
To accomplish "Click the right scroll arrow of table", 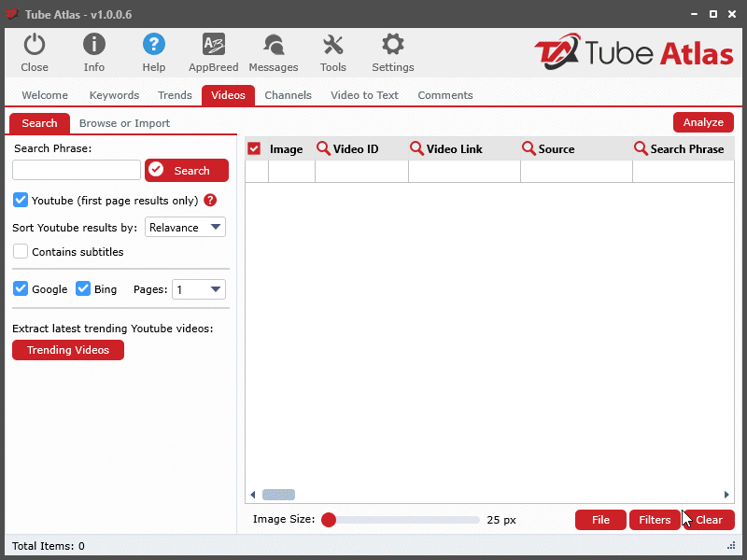I will pyautogui.click(x=726, y=495).
